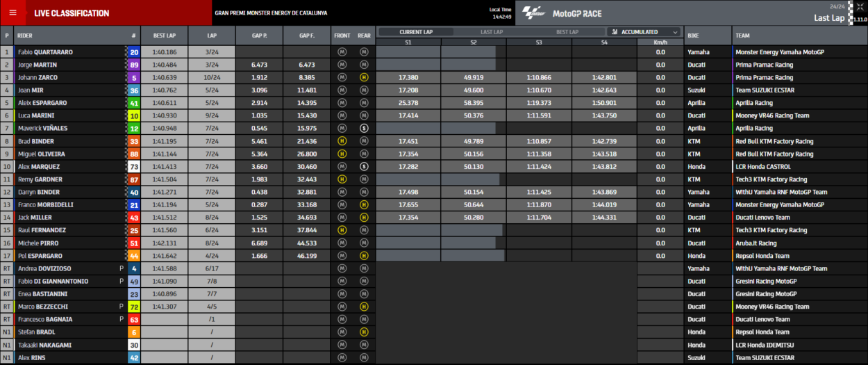This screenshot has height=365, width=868.
Task: Open the hamburger menu
Action: [12, 13]
